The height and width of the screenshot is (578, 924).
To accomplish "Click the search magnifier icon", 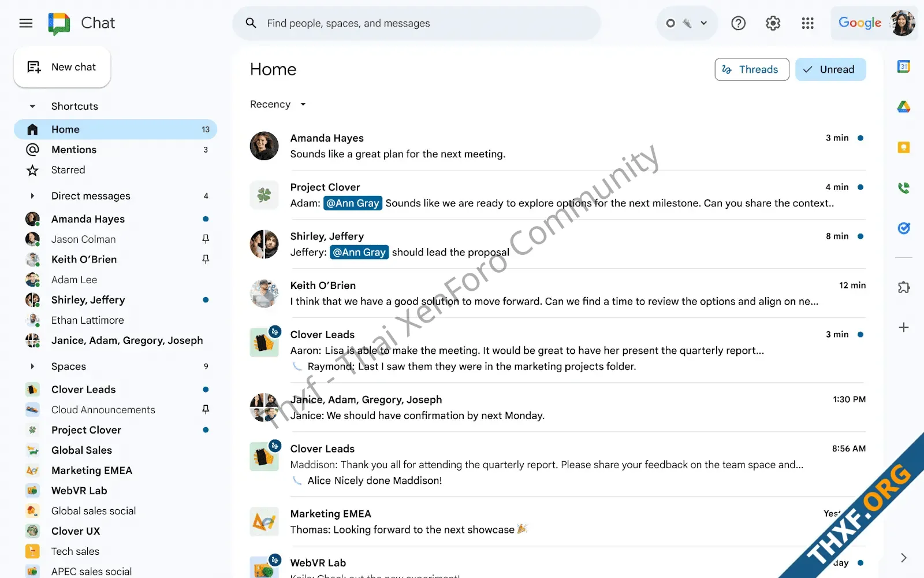I will tap(251, 23).
